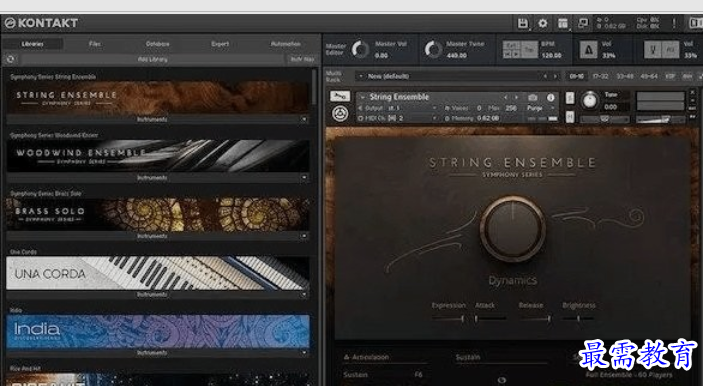Click the Tap tempo button
Viewport: 703px width, 386px height.
click(x=529, y=50)
